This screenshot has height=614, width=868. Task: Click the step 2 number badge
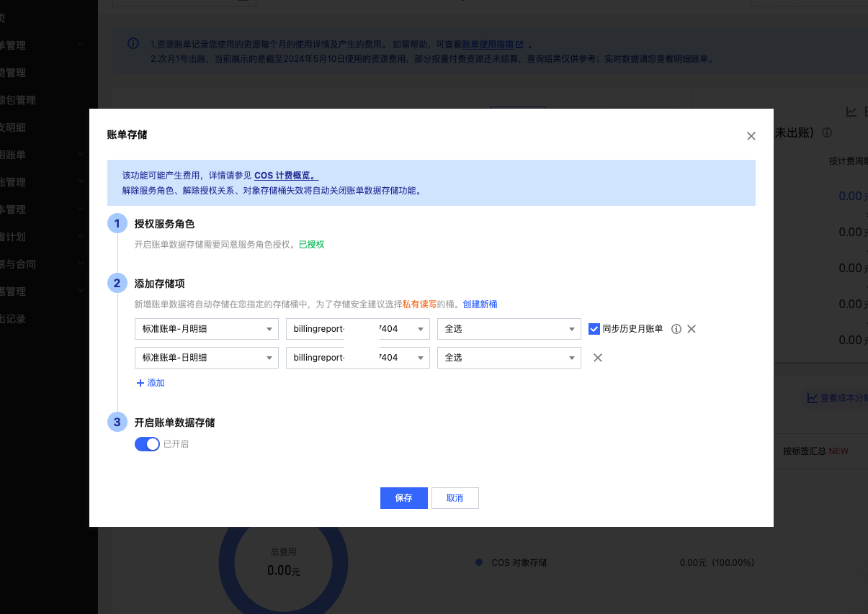pyautogui.click(x=117, y=284)
